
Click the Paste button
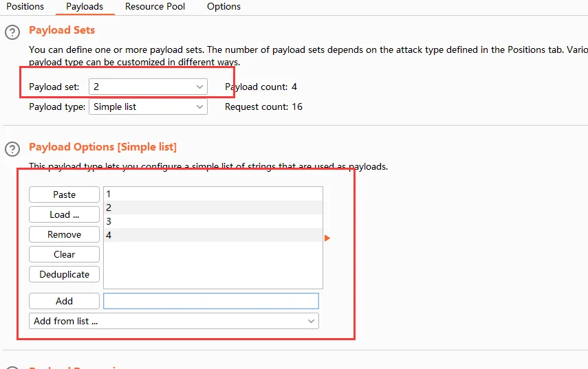pos(64,194)
